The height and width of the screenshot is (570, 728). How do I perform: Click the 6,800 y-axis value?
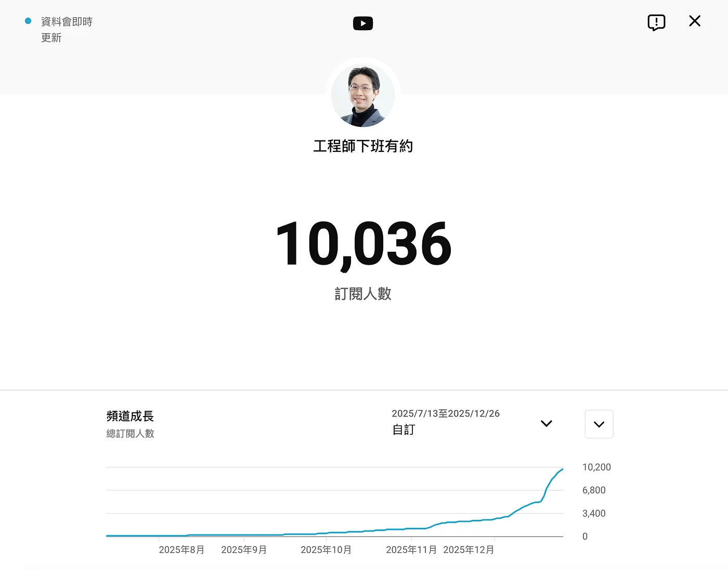coord(594,490)
